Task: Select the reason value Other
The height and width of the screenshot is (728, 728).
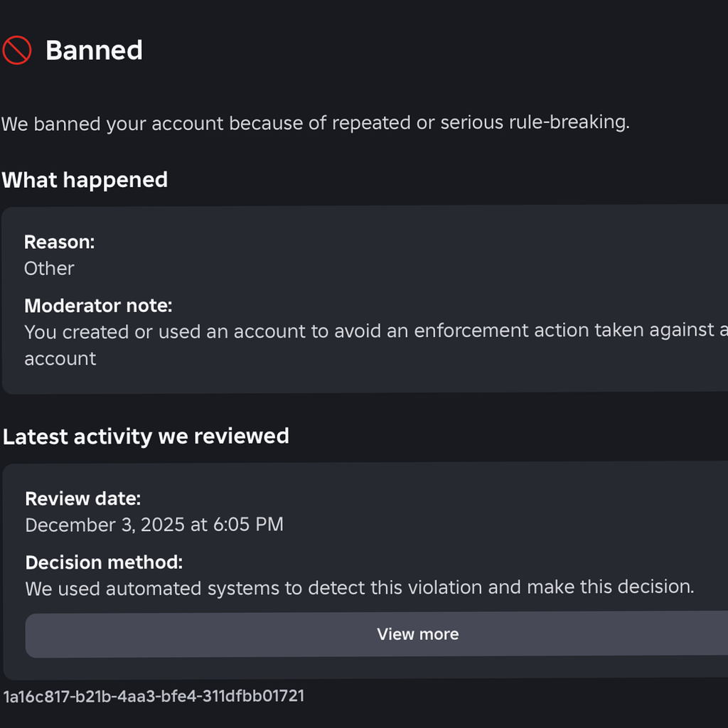Action: click(48, 269)
